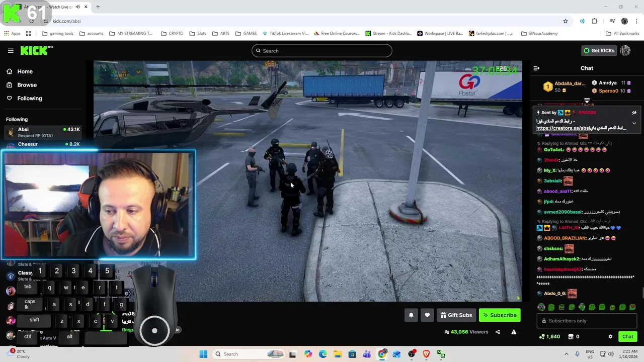This screenshot has width=644, height=362.
Task: Collapse the chat panel using the arrow icon
Action: pos(536,68)
